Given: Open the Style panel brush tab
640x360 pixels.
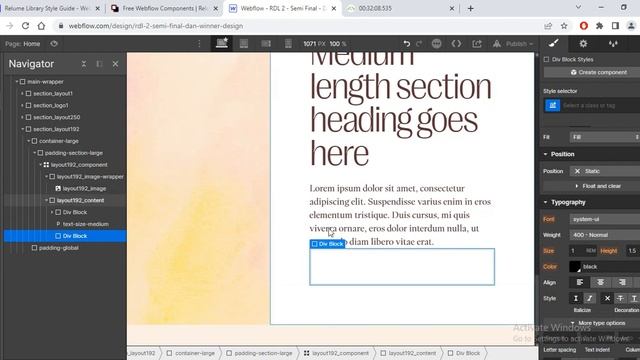Looking at the screenshot, I should click(553, 43).
